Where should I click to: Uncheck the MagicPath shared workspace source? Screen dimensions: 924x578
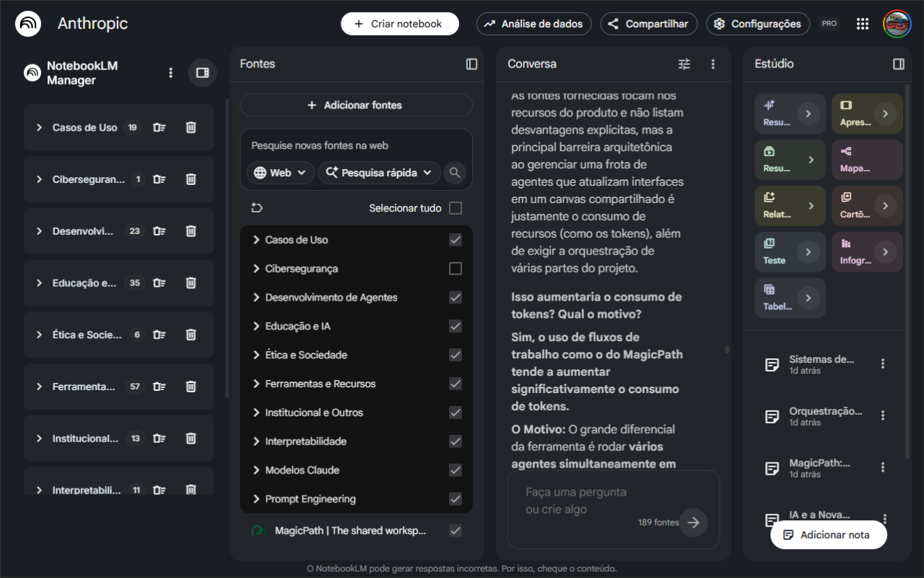456,530
